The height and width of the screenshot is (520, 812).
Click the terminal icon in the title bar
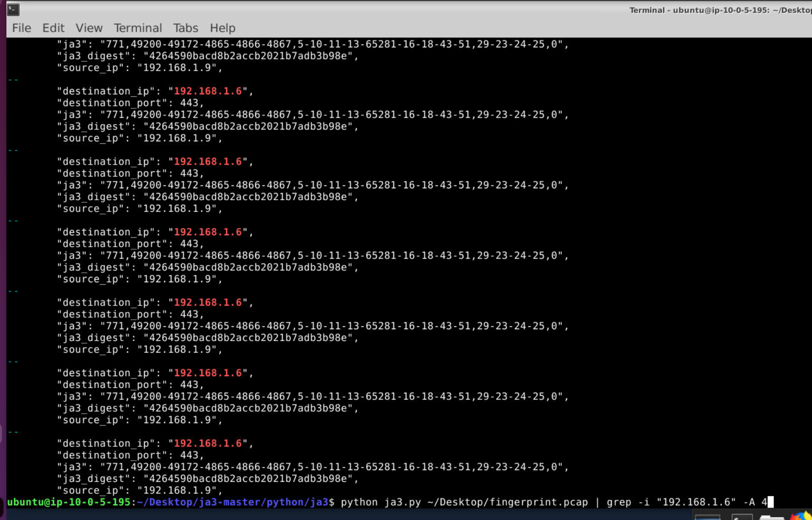click(13, 9)
